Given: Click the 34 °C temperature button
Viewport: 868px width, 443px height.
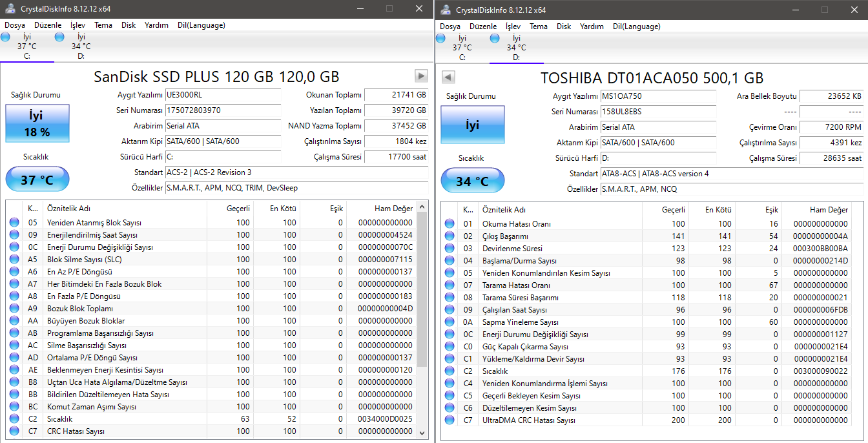Looking at the screenshot, I should (x=472, y=181).
